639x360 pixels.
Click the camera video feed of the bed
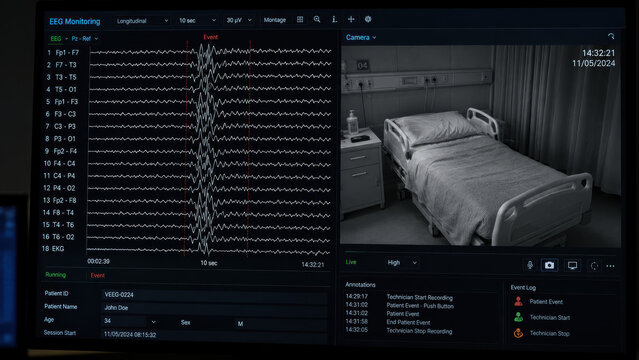pos(481,146)
